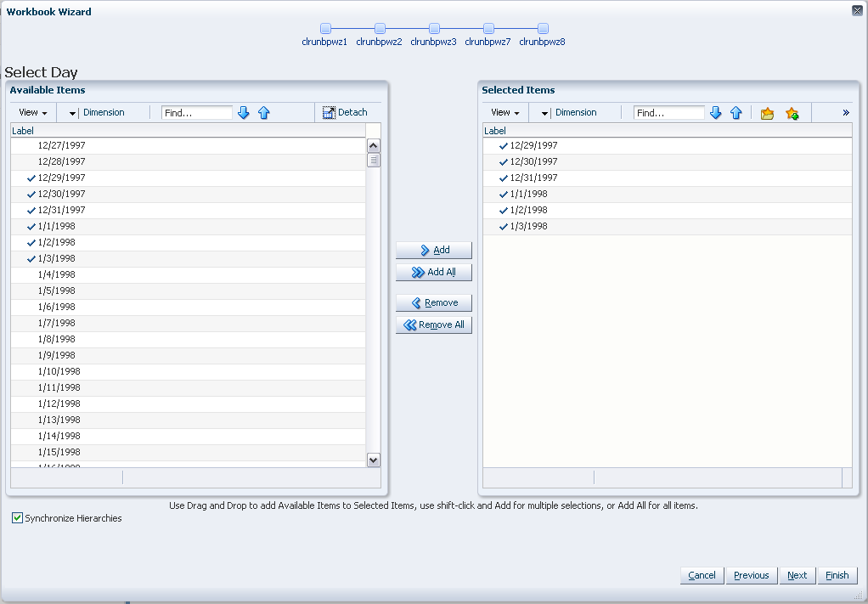Go to wizard step clrunbpwz3

pyautogui.click(x=435, y=28)
